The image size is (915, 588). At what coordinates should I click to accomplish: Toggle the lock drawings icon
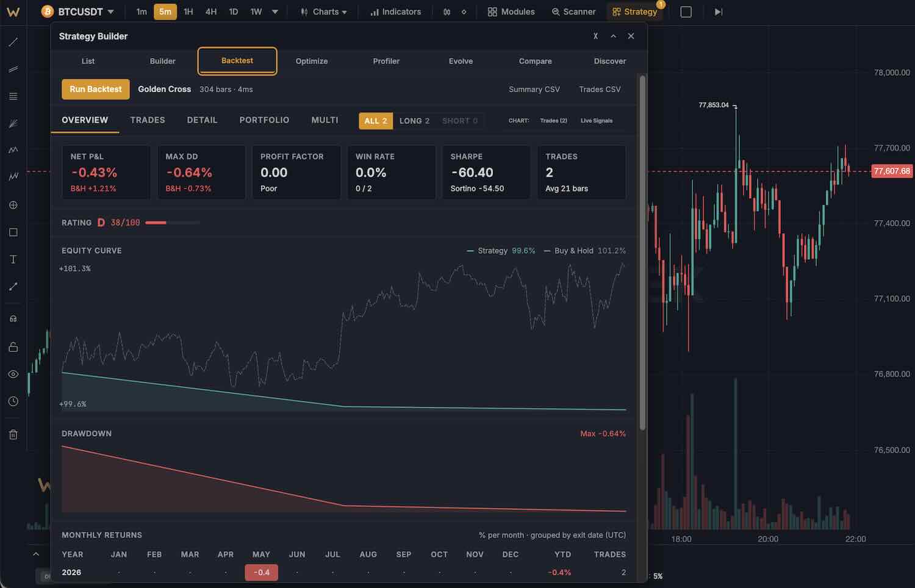coord(13,347)
